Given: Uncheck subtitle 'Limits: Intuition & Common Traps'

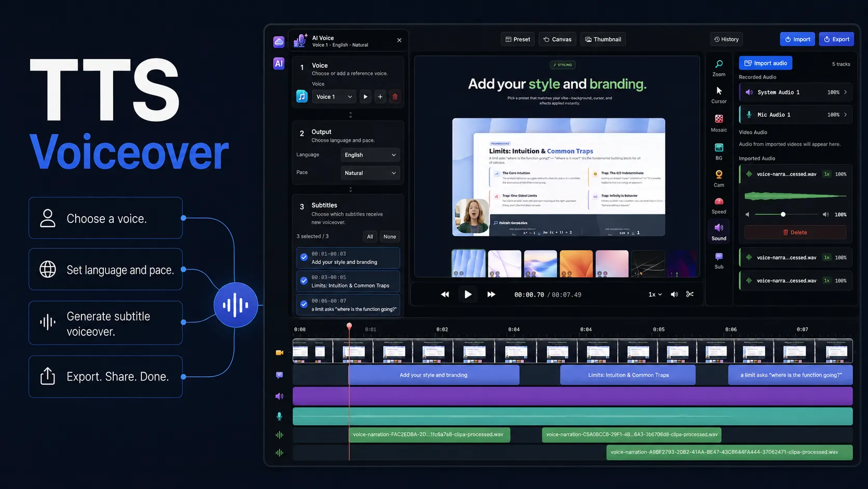Looking at the screenshot, I should (304, 281).
